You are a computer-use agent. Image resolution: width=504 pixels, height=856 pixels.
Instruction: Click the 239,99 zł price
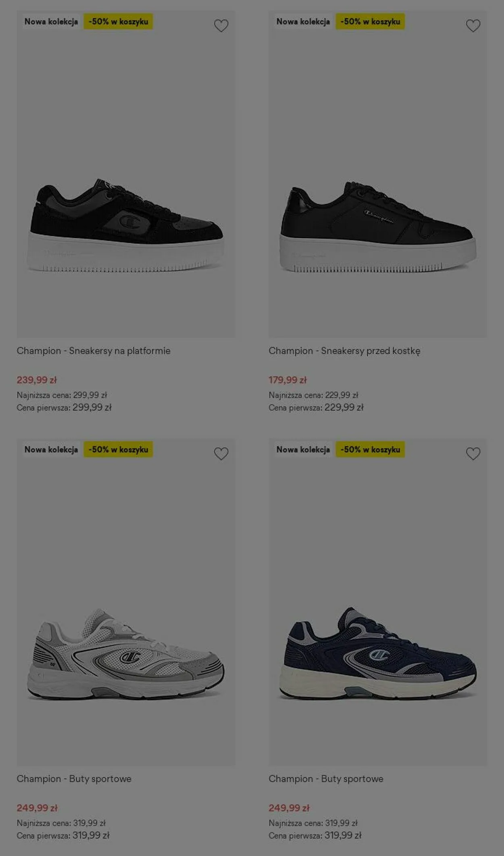click(37, 380)
